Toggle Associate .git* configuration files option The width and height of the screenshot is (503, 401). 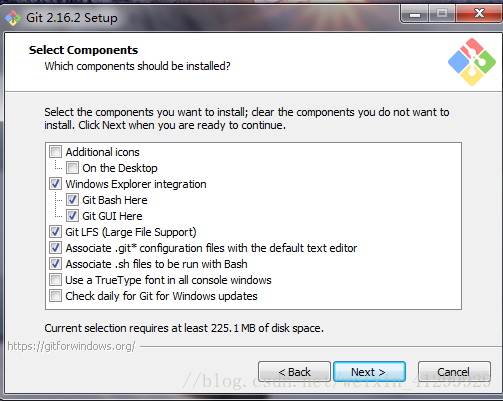[x=55, y=248]
